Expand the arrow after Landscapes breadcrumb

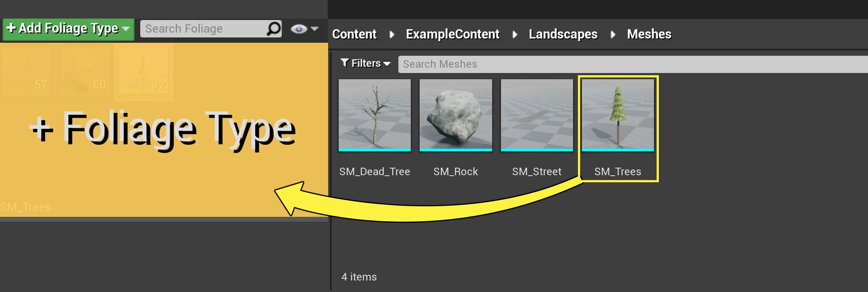coord(613,34)
